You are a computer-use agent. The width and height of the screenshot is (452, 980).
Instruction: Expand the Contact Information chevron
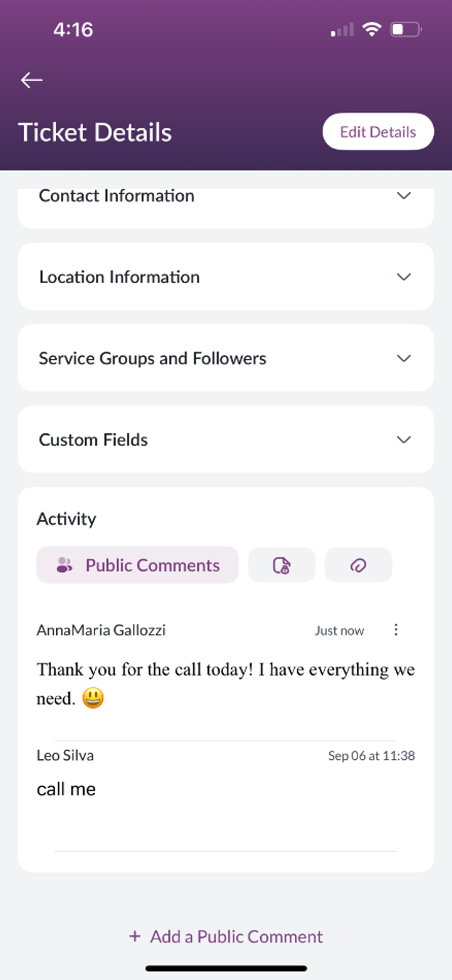click(404, 196)
